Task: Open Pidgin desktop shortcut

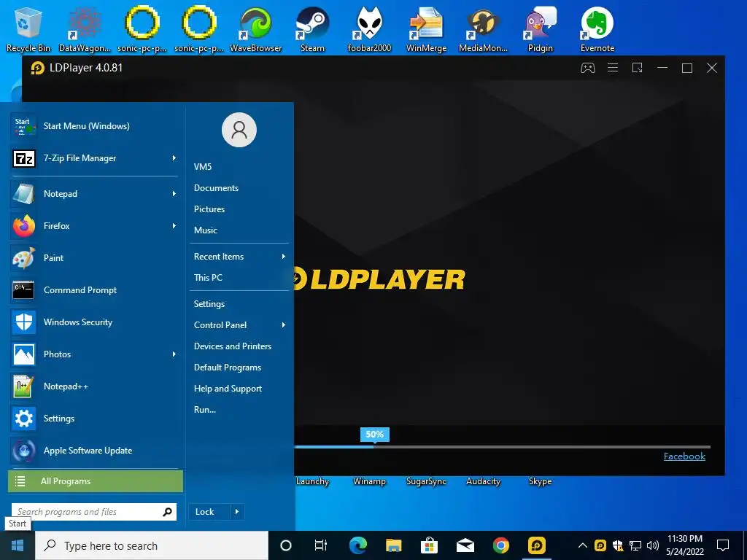Action: (541, 28)
